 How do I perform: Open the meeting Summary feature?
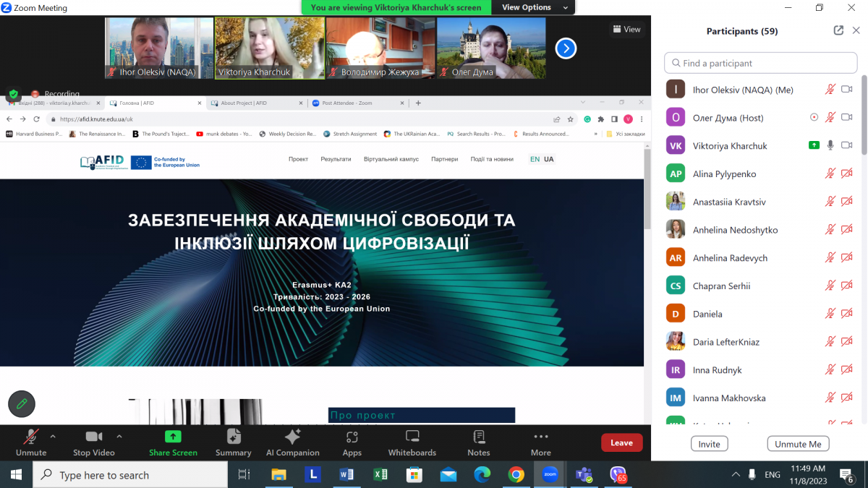point(233,442)
